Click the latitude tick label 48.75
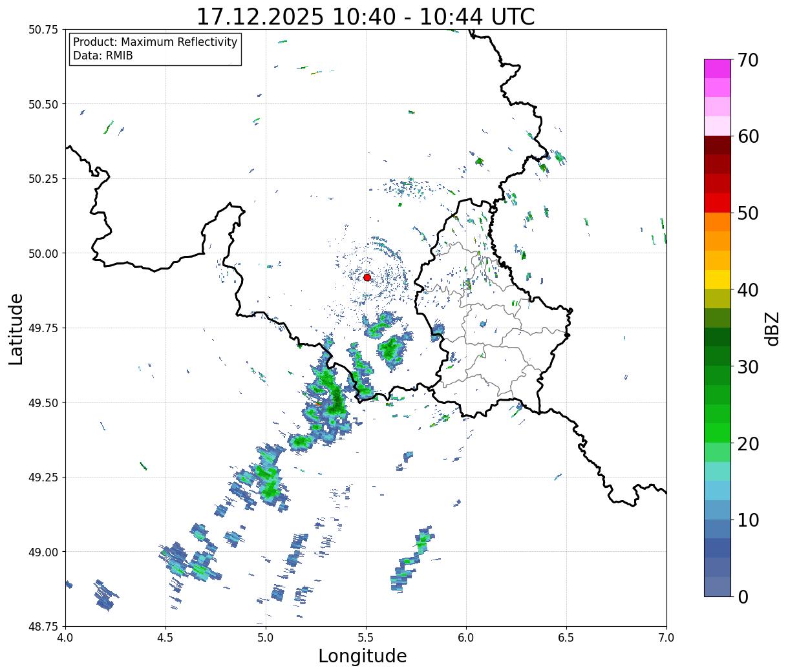Screen dimensions: 788x672 click(43, 626)
